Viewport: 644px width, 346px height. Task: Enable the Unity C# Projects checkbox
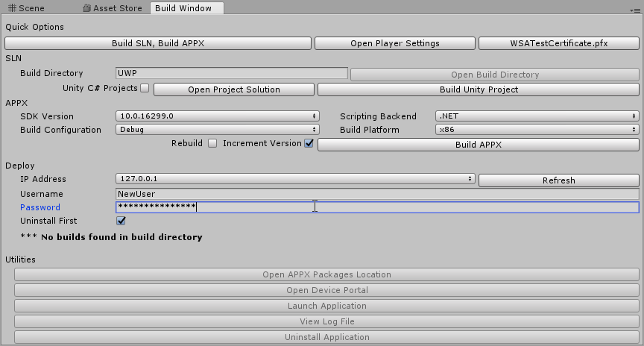145,88
